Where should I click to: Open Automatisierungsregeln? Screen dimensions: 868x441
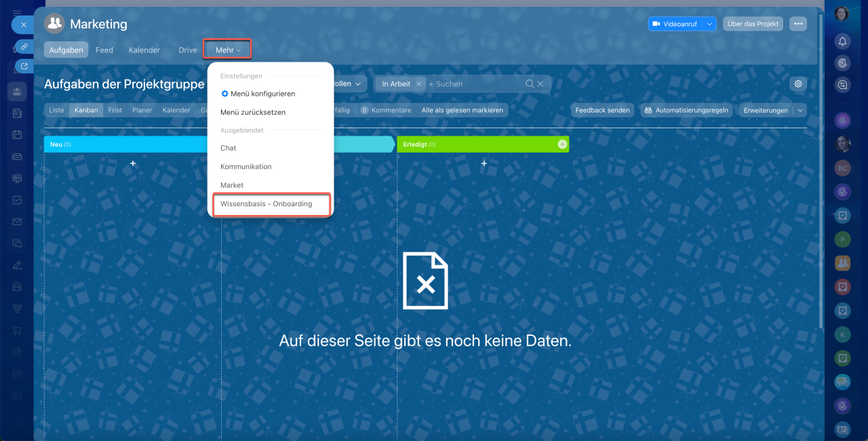click(x=686, y=110)
